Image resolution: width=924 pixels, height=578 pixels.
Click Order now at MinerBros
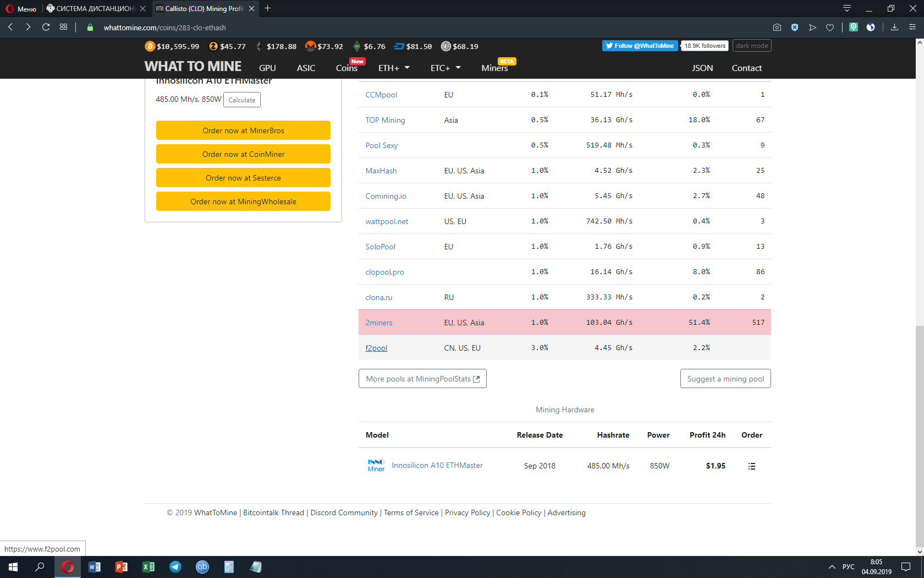click(x=243, y=130)
